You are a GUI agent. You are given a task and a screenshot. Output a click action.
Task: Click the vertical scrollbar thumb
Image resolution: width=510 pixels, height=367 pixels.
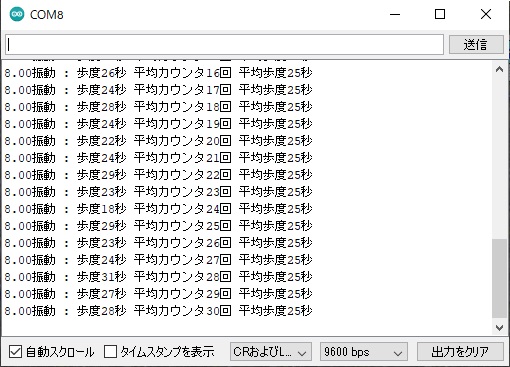[x=499, y=278]
